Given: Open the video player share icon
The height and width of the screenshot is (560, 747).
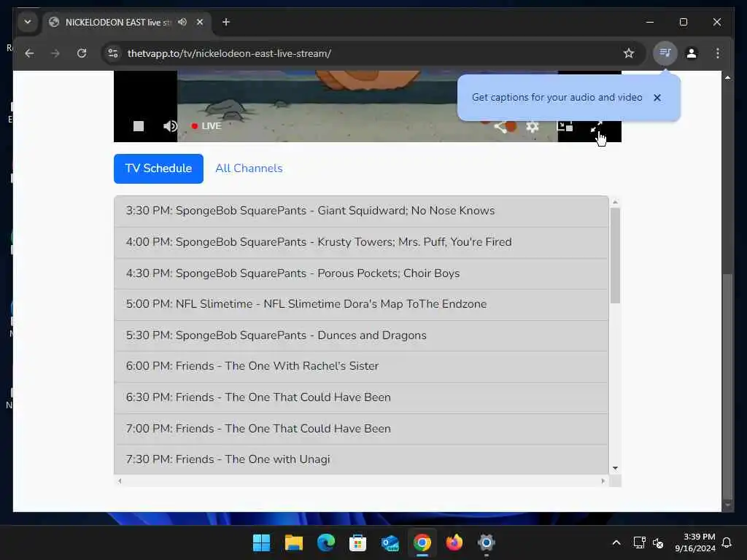Looking at the screenshot, I should point(500,127).
